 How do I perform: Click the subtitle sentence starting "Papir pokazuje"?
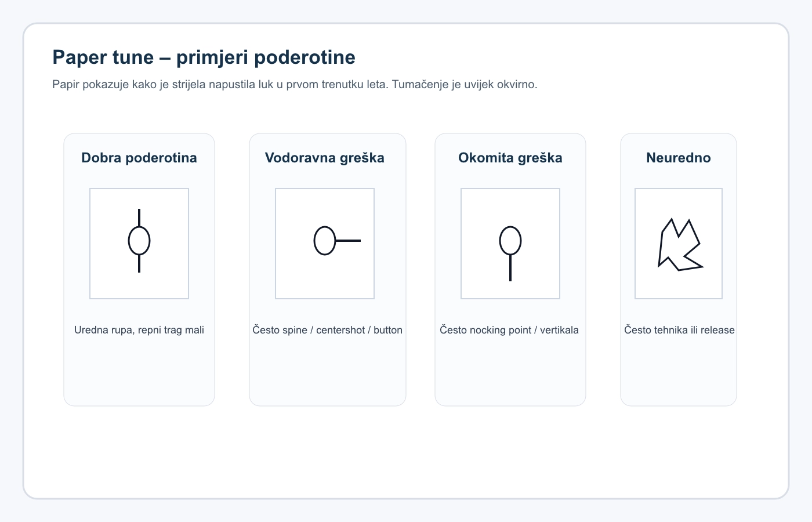coord(295,85)
